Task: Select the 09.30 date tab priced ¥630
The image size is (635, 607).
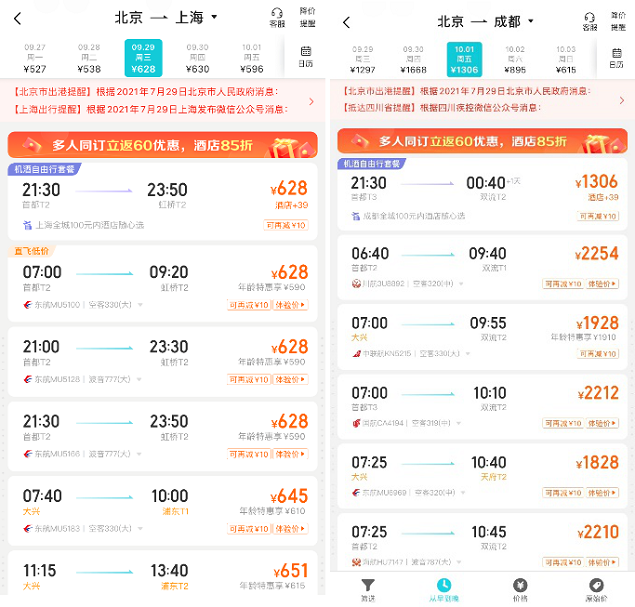Action: pyautogui.click(x=197, y=58)
